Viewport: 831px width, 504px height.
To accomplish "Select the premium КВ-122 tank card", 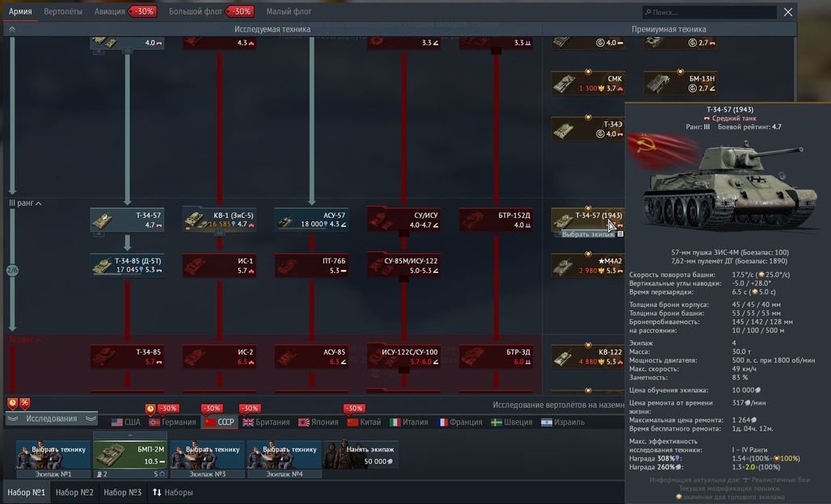I will click(588, 356).
